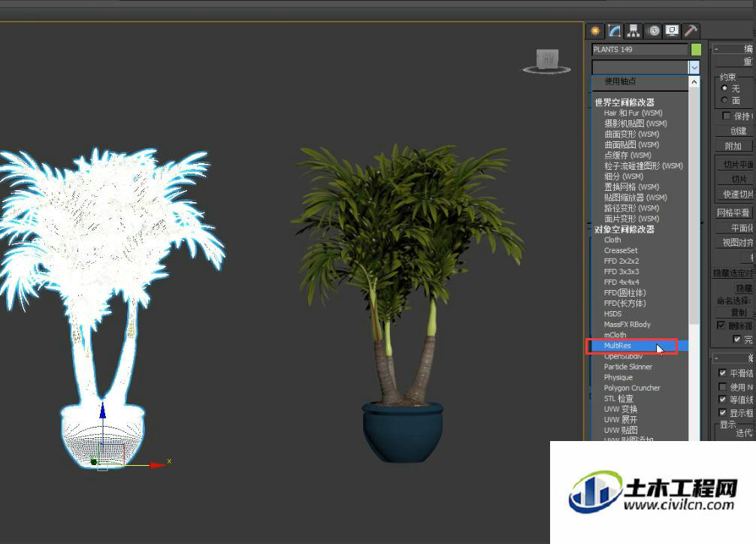
Task: Toggle the 等值线 checkbox
Action: [722, 399]
